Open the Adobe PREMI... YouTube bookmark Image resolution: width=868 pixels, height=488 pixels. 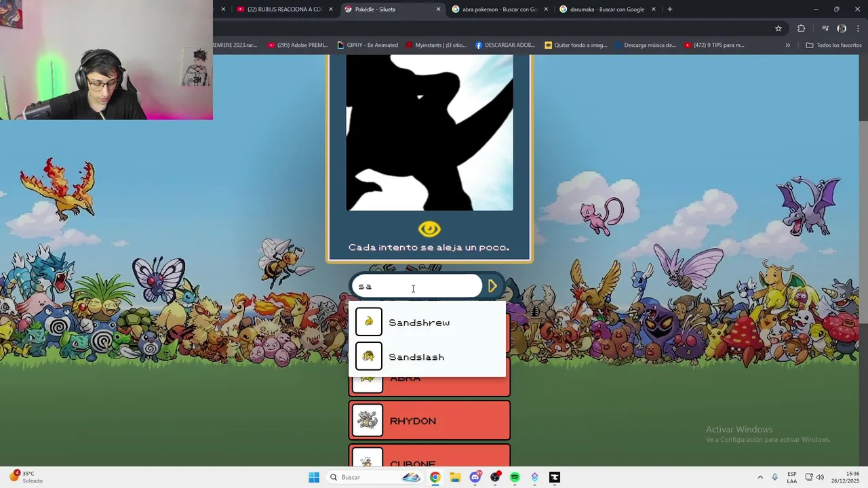click(298, 45)
